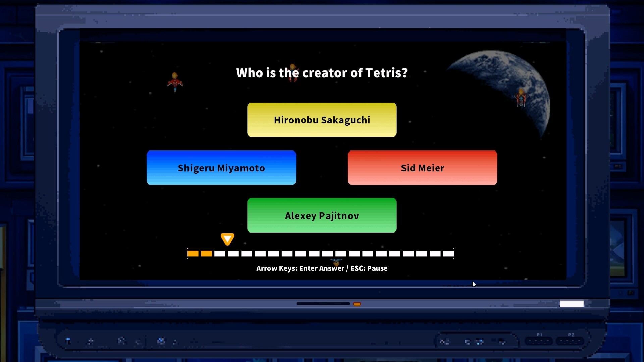This screenshot has height=362, width=644.
Task: Select the green Alexey Pajitnov answer
Action: click(x=322, y=216)
